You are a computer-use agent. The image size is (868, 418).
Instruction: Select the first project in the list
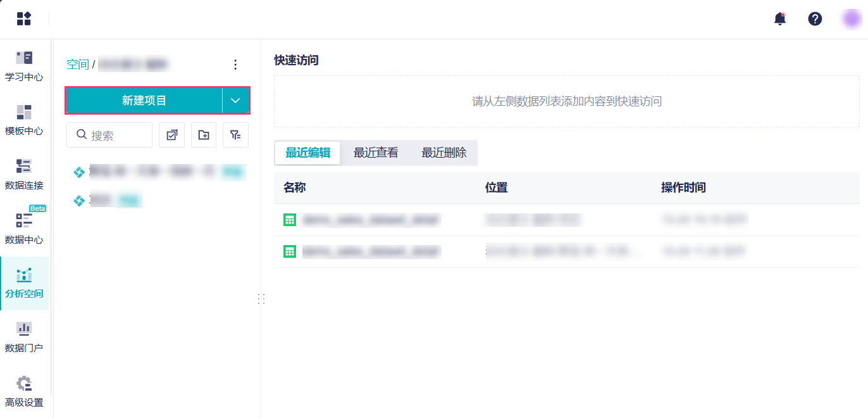click(x=158, y=171)
